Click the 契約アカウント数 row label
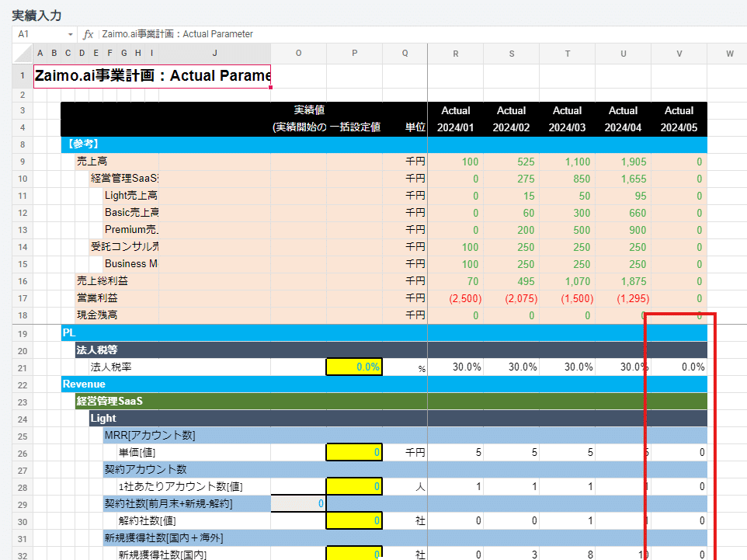The image size is (747, 560). [x=146, y=469]
